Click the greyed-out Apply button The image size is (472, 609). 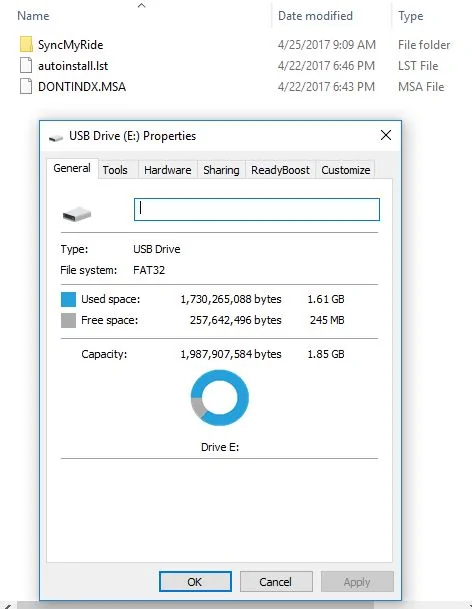[357, 581]
